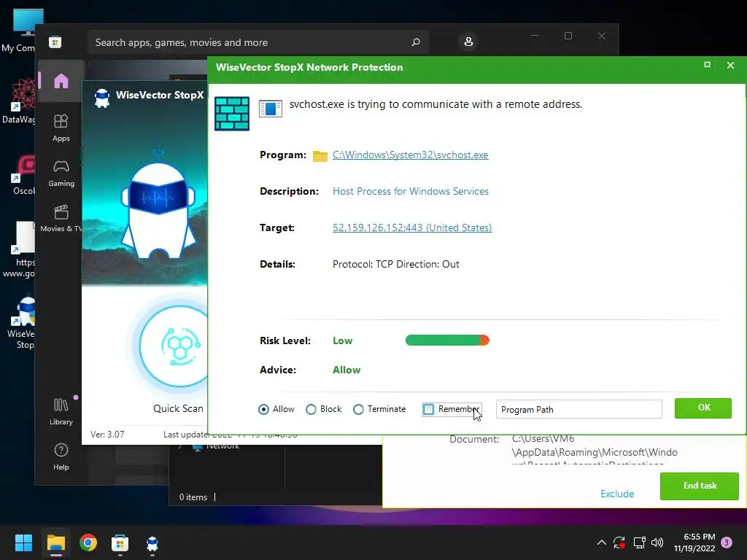The width and height of the screenshot is (747, 560).
Task: Click the svchost process window icon
Action: pos(271,109)
